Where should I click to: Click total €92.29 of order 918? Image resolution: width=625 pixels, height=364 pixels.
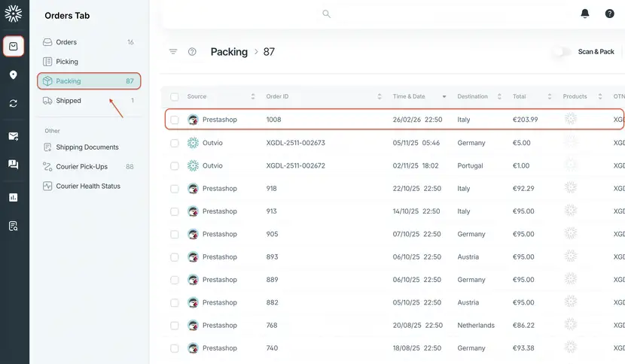click(x=523, y=189)
